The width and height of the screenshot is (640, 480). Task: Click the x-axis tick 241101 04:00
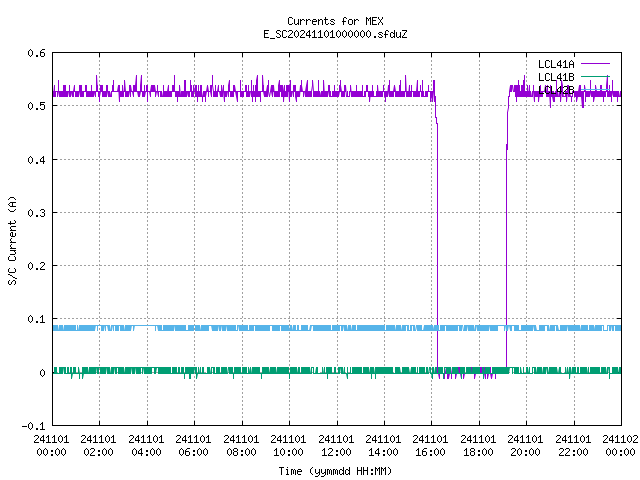tap(146, 446)
